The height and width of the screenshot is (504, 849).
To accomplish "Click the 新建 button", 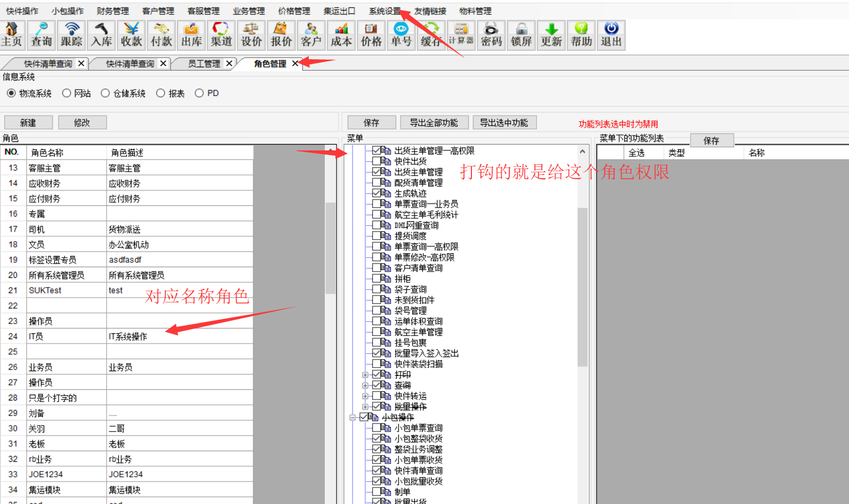I will [28, 123].
